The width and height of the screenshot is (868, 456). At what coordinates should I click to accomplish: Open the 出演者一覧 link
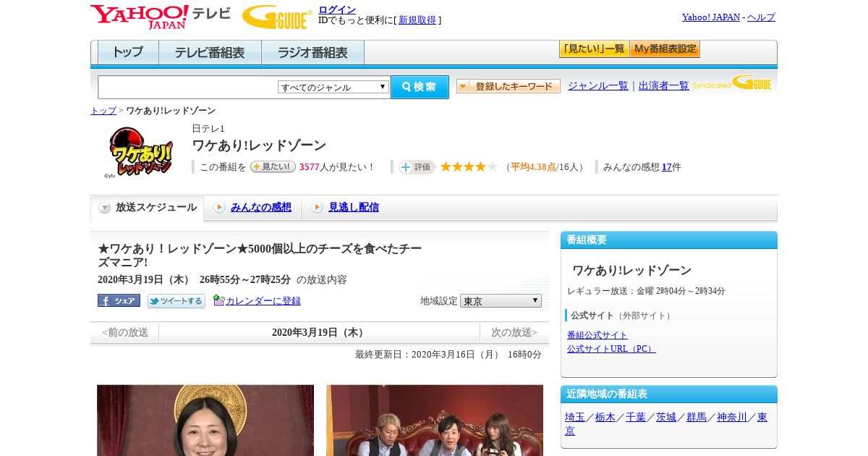pos(664,86)
